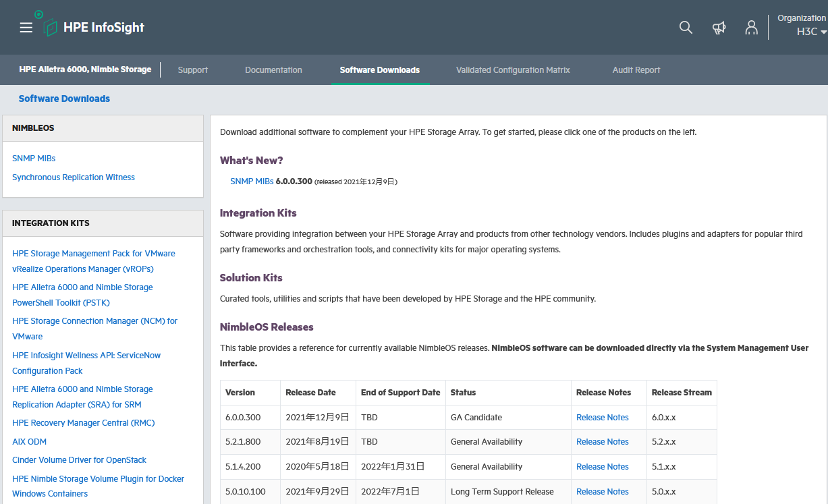The image size is (828, 504).
Task: Click the NimbleOS Releases heading
Action: pos(267,327)
